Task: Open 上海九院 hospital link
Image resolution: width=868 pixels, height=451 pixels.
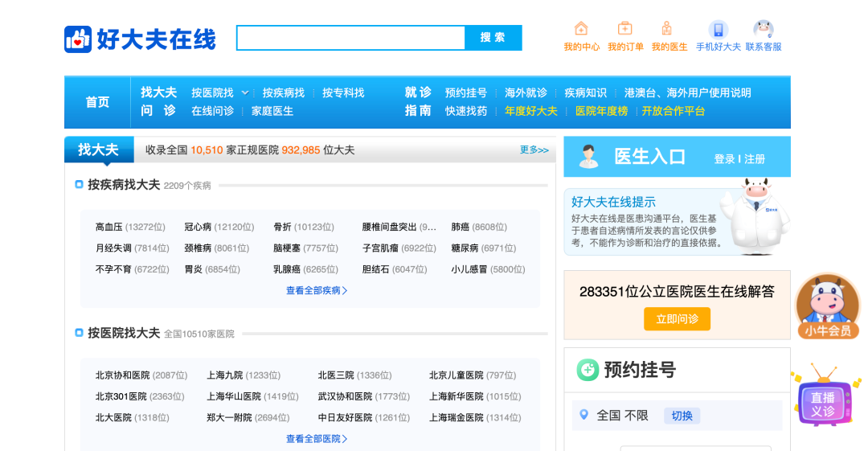Action: (225, 375)
